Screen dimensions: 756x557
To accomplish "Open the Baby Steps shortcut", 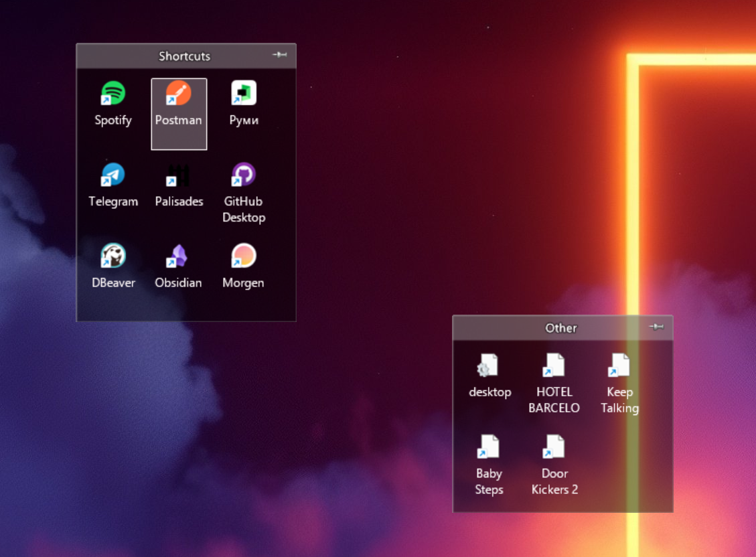I will point(489,447).
